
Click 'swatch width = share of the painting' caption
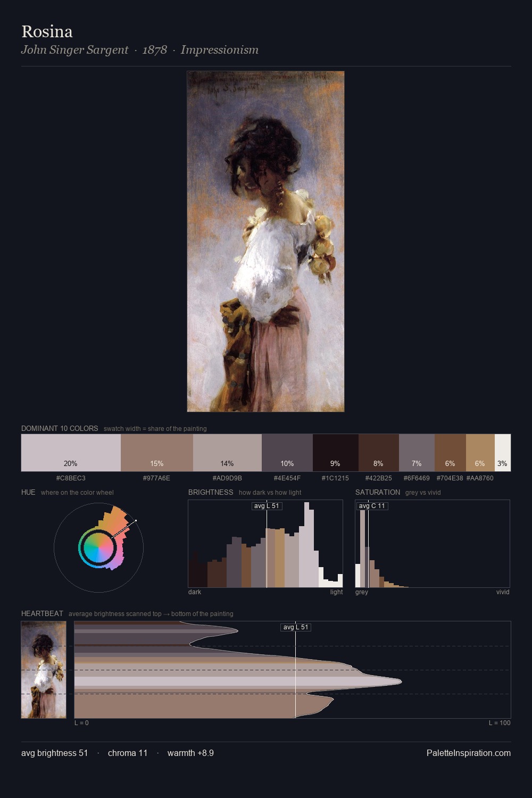155,429
